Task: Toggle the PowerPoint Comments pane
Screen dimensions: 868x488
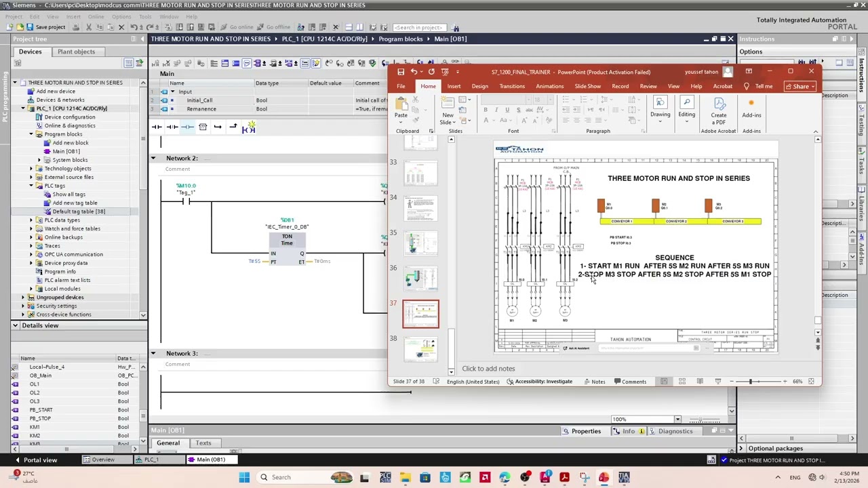Action: point(629,382)
